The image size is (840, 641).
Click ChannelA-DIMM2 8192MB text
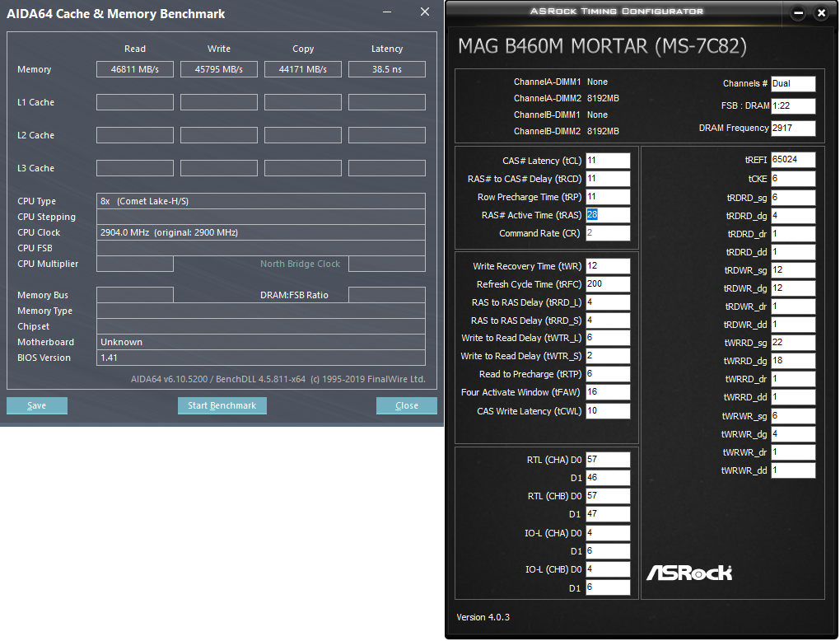[567, 99]
